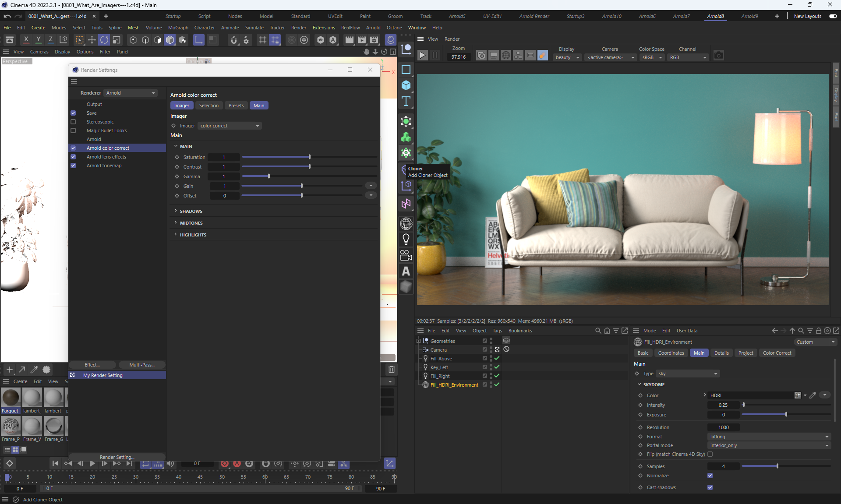Click the Camera object icon in the sidebar
Image resolution: width=841 pixels, height=504 pixels.
point(406,255)
